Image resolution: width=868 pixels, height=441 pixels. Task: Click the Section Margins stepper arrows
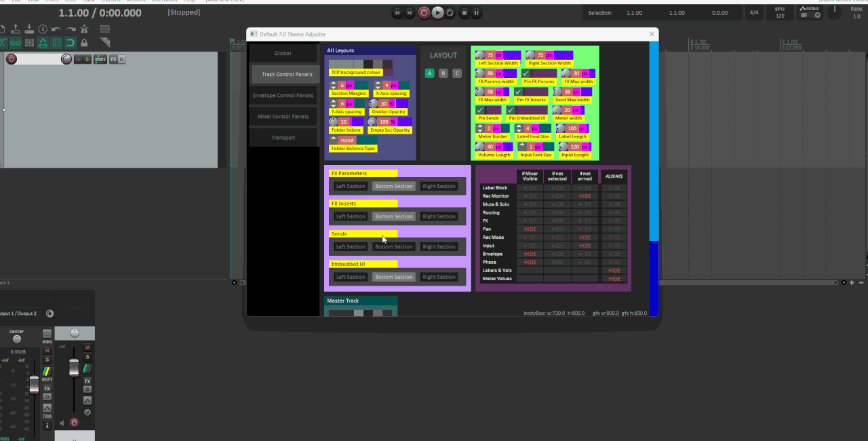[334, 85]
